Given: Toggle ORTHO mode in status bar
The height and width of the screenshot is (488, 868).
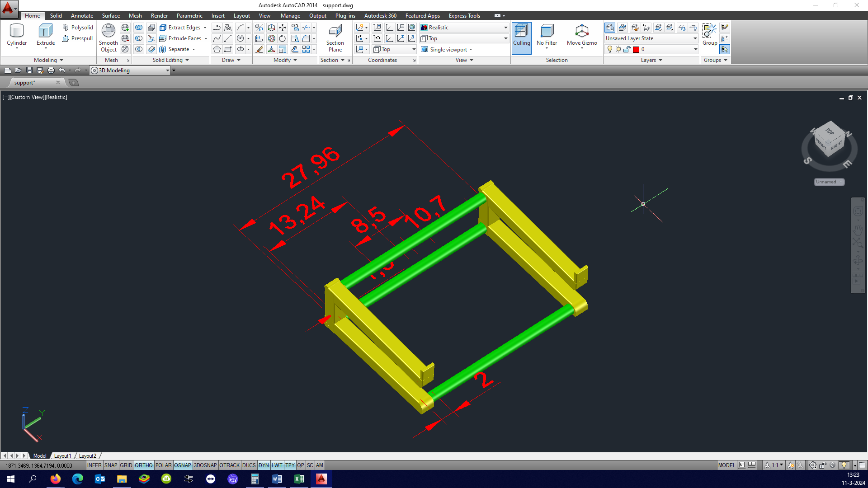Looking at the screenshot, I should (x=143, y=465).
